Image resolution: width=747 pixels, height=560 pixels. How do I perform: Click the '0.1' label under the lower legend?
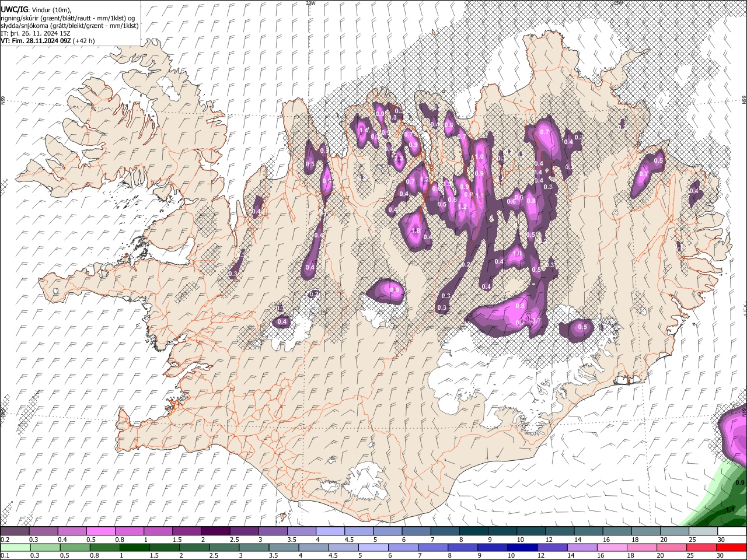click(5, 555)
